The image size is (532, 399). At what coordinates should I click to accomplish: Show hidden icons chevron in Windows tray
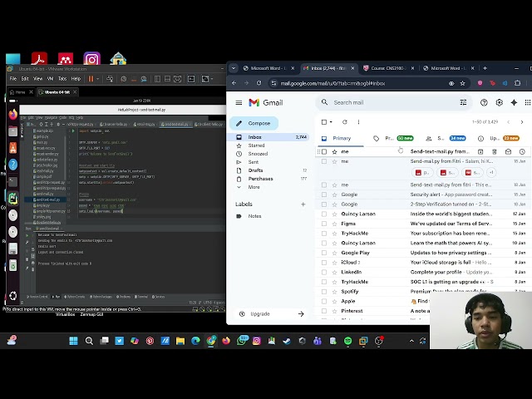[411, 341]
